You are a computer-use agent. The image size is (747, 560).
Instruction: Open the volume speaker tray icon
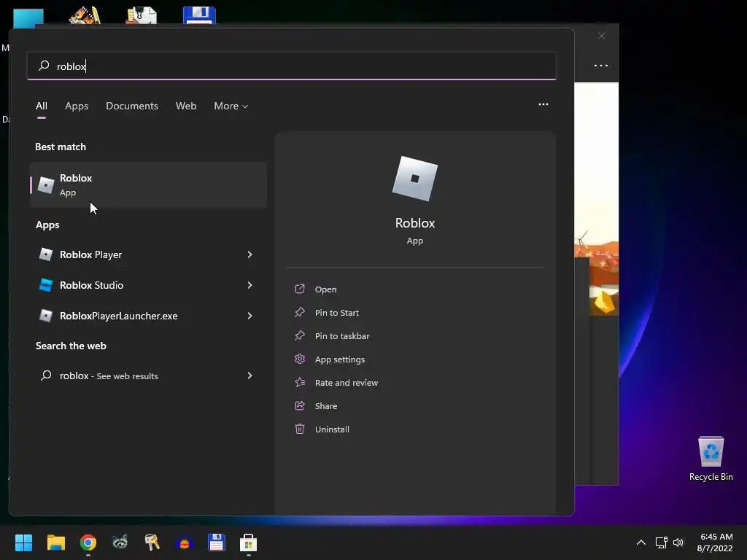pos(678,542)
